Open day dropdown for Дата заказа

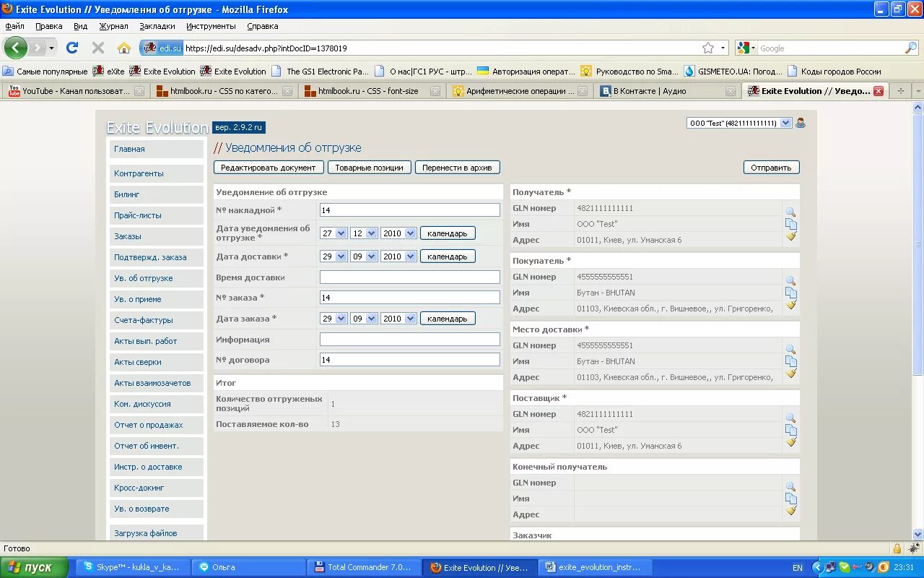(334, 319)
